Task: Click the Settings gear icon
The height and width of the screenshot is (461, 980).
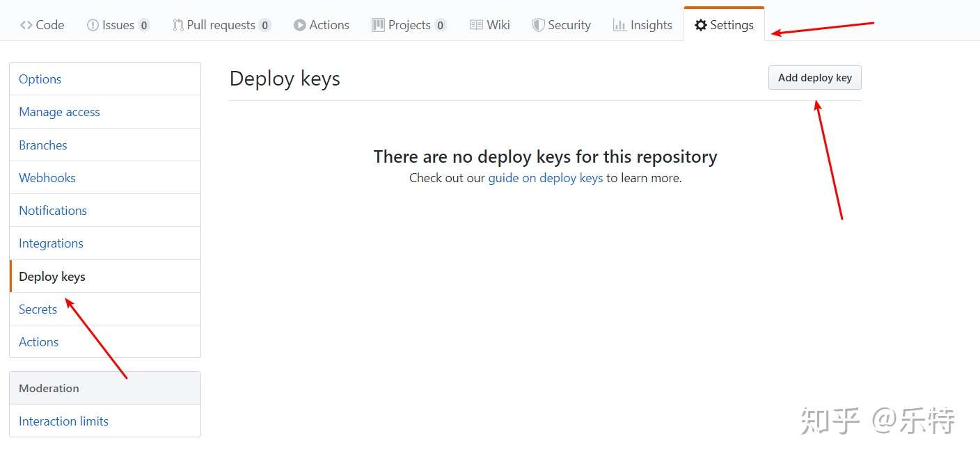Action: [x=701, y=25]
